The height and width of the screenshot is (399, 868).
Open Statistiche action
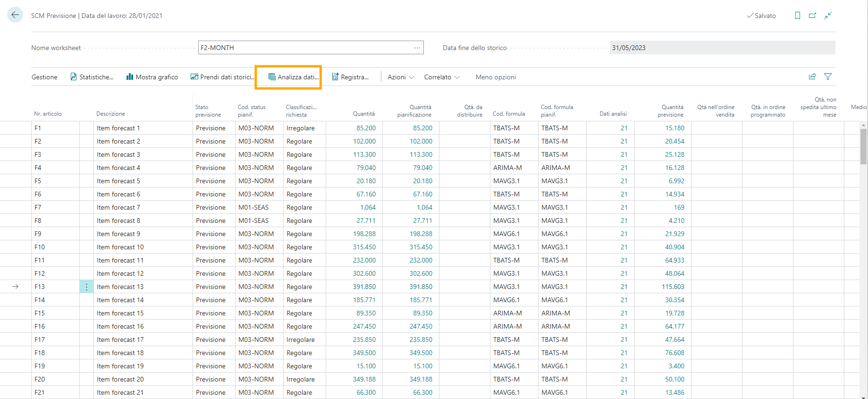tap(92, 77)
